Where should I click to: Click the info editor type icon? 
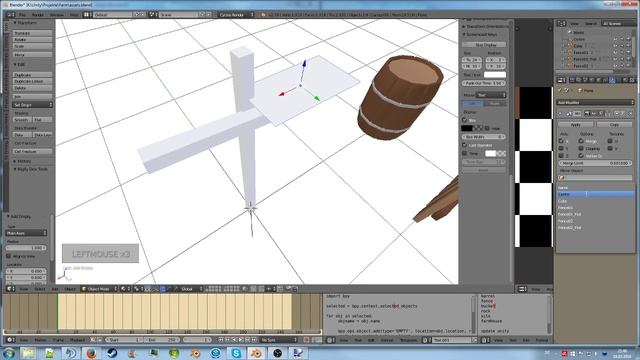11,15
